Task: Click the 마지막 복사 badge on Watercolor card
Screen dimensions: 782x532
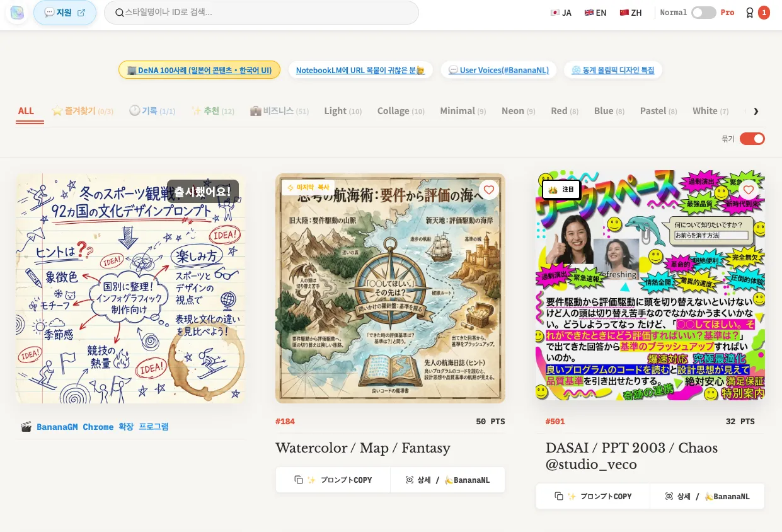Action: tap(308, 187)
